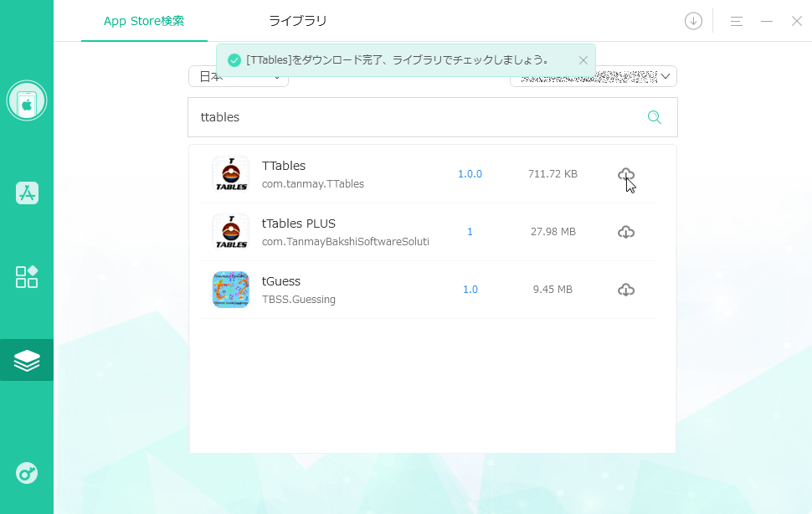Click bundle ID TBSS.Guessing
812x514 pixels.
(x=299, y=299)
